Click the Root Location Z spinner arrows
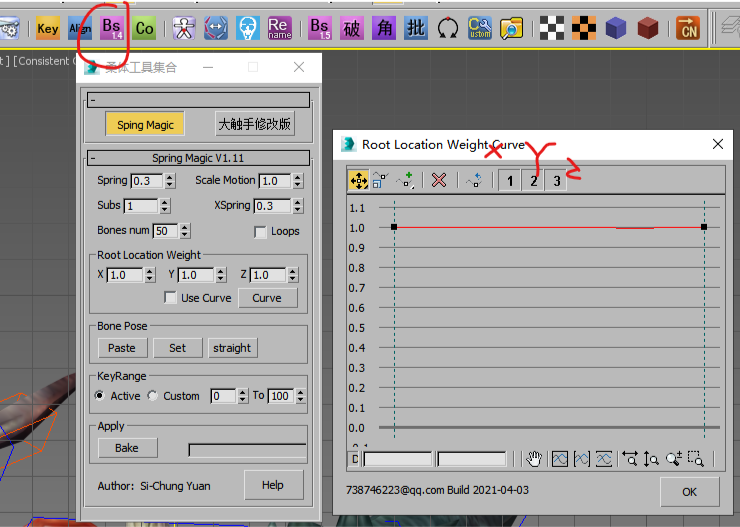Image resolution: width=740 pixels, height=527 pixels. click(x=293, y=275)
